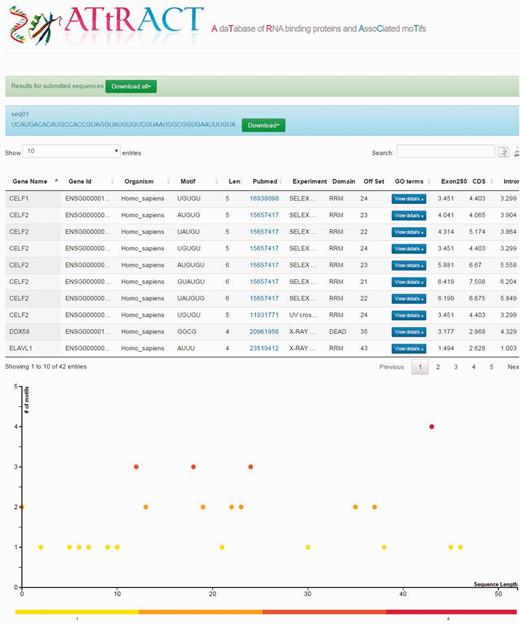Open the Download all dropdown
This screenshot has width=520, height=624.
coord(131,86)
